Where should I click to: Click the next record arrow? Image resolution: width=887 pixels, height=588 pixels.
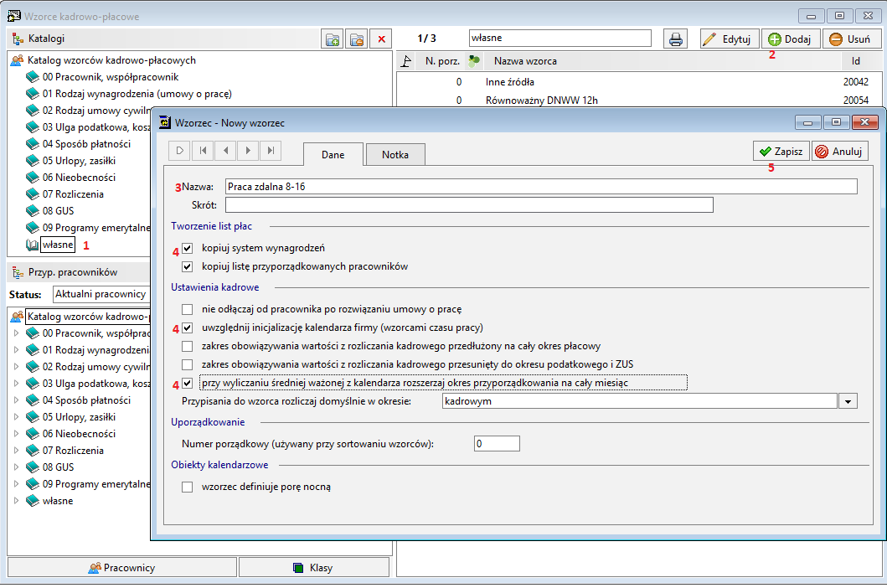[x=248, y=151]
